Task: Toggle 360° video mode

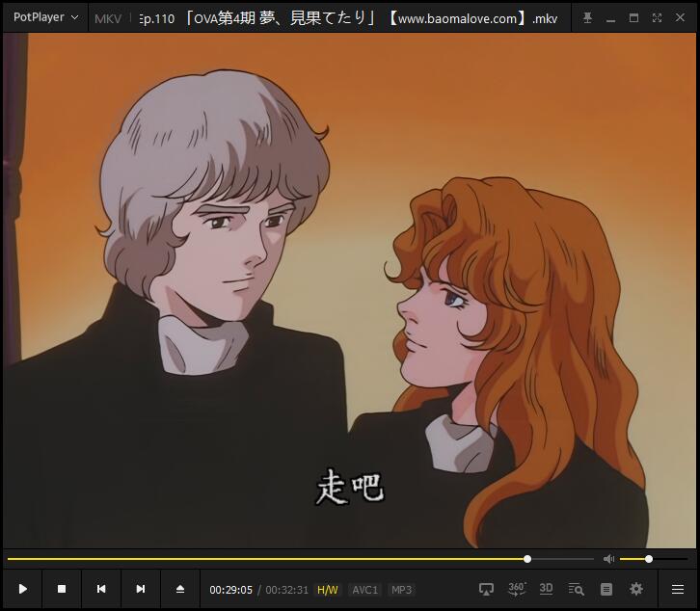Action: (x=517, y=589)
